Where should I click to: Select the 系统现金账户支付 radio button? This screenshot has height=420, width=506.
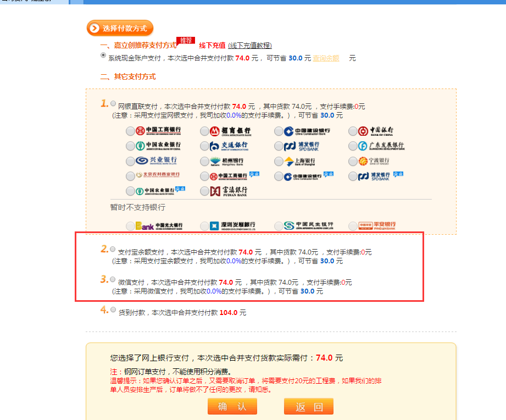103,56
